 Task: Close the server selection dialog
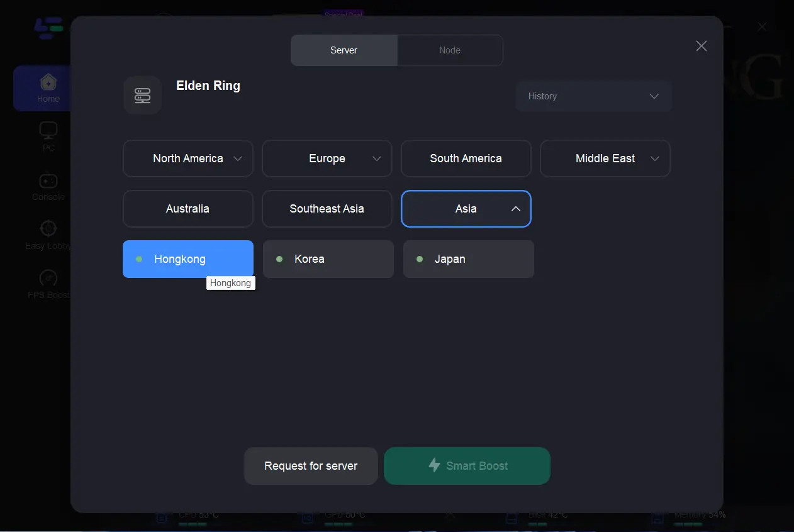701,46
